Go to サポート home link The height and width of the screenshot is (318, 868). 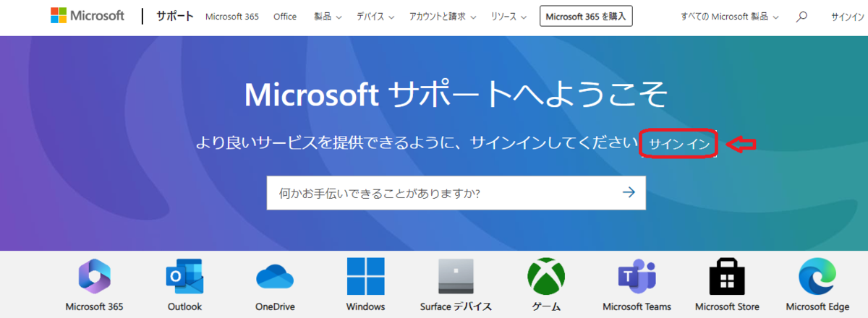(175, 16)
